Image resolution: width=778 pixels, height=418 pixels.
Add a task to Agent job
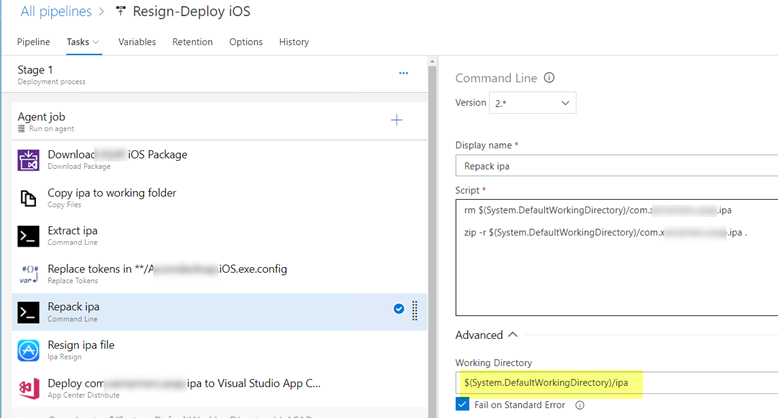(396, 120)
